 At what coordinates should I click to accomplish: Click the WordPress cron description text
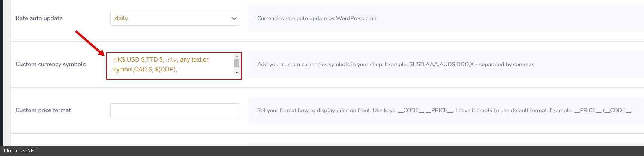317,18
